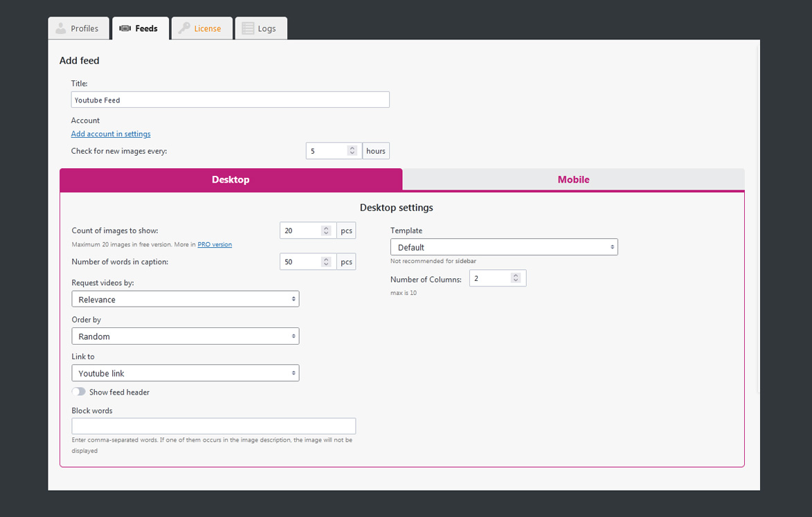Image resolution: width=812 pixels, height=517 pixels.
Task: Expand the Template Default dropdown
Action: pyautogui.click(x=504, y=247)
